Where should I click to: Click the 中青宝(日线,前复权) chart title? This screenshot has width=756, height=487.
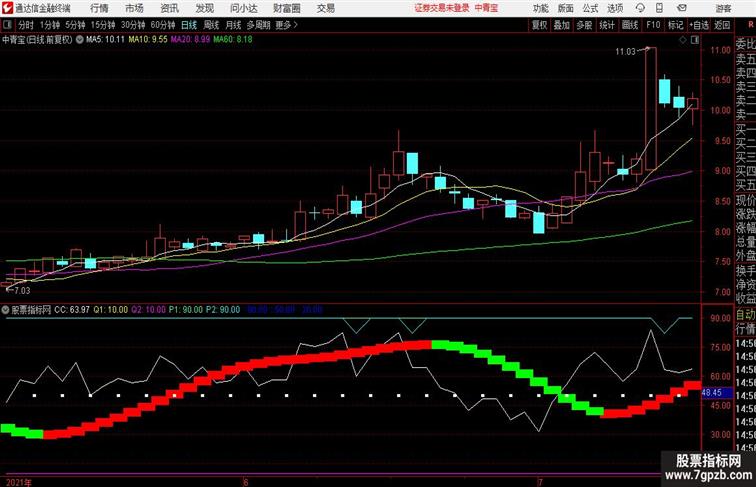pos(37,40)
